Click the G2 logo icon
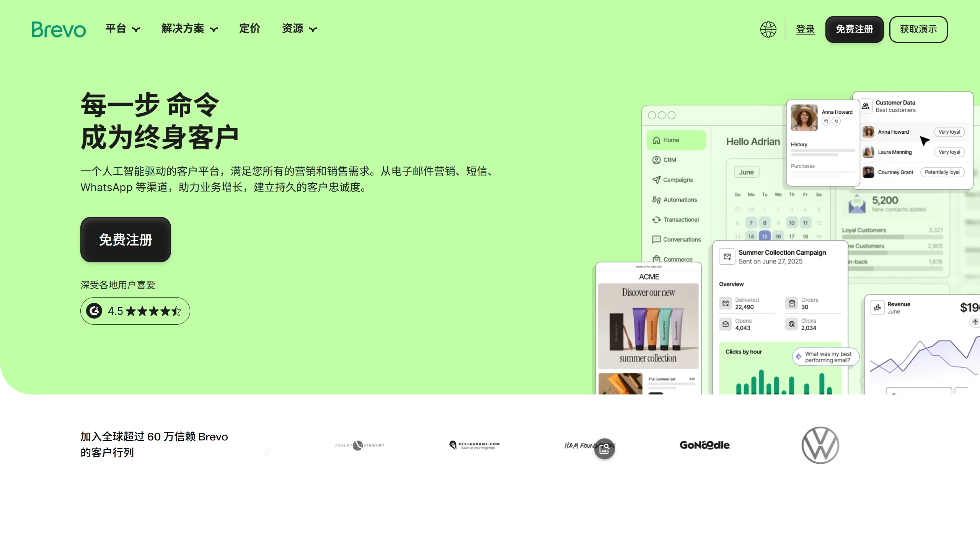980x535 pixels. [94, 311]
